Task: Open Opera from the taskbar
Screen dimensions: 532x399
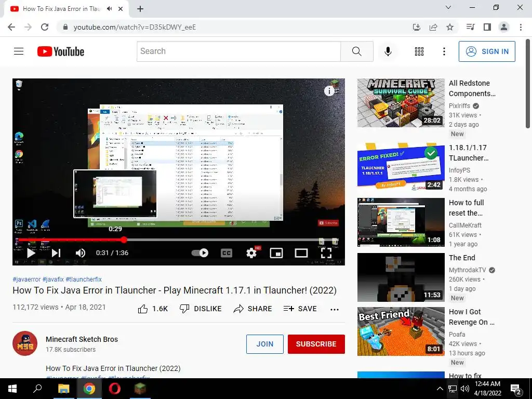Action: pos(114,389)
